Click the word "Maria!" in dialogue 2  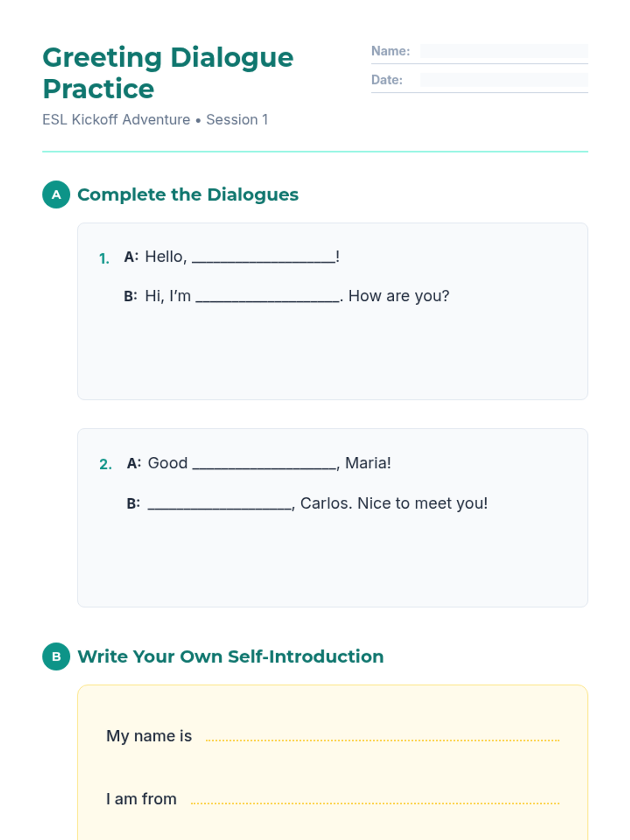pyautogui.click(x=368, y=463)
